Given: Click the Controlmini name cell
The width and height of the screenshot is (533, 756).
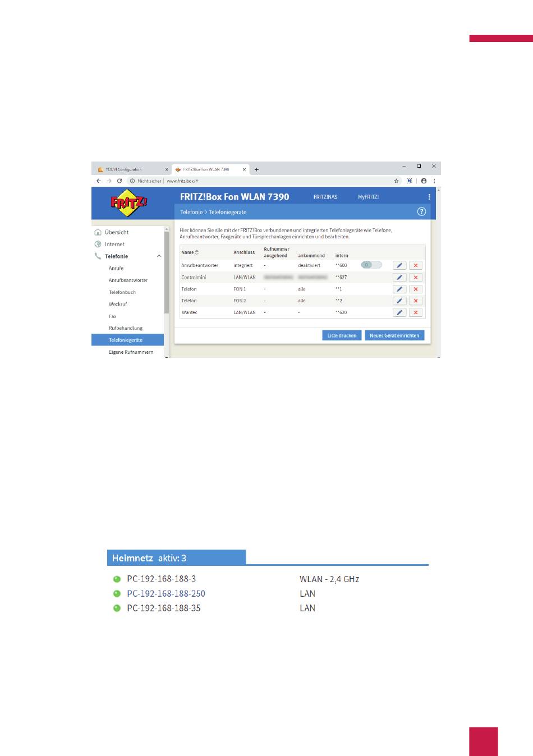Looking at the screenshot, I should tap(194, 277).
